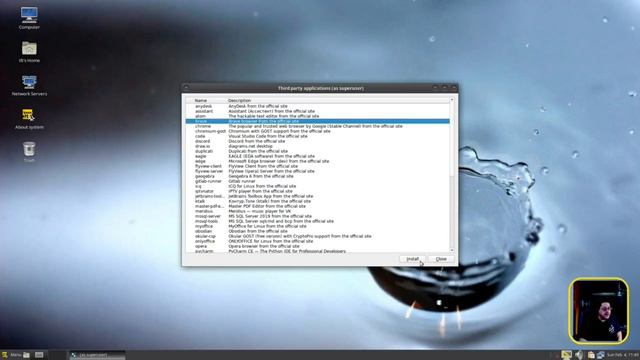Select the opera row

pyautogui.click(x=318, y=246)
